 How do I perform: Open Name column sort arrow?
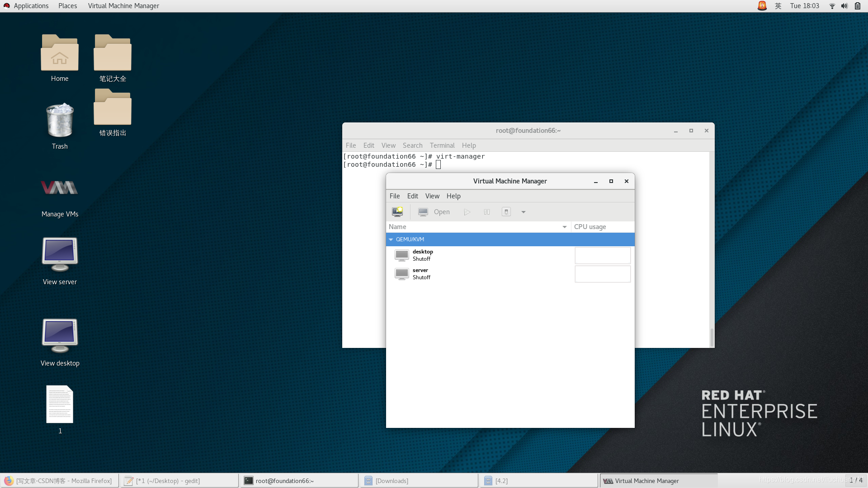[x=565, y=227]
